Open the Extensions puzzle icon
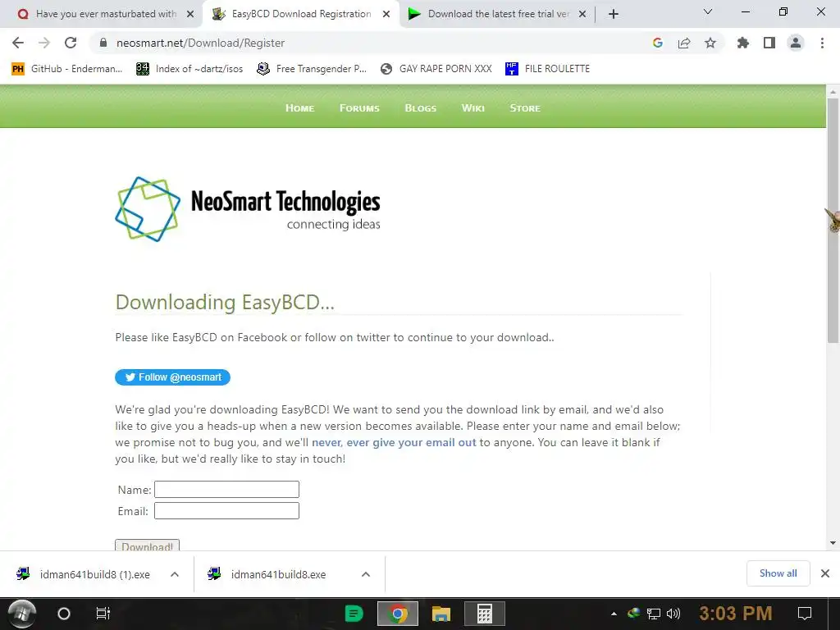Image resolution: width=840 pixels, height=630 pixels. pos(743,43)
